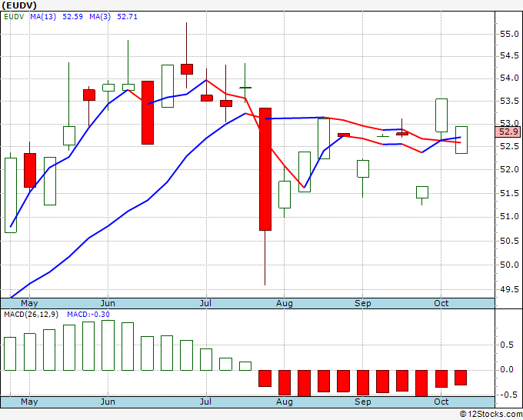This screenshot has height=420, width=523.
Task: Click May on the MACD panel timeline
Action: pos(29,402)
